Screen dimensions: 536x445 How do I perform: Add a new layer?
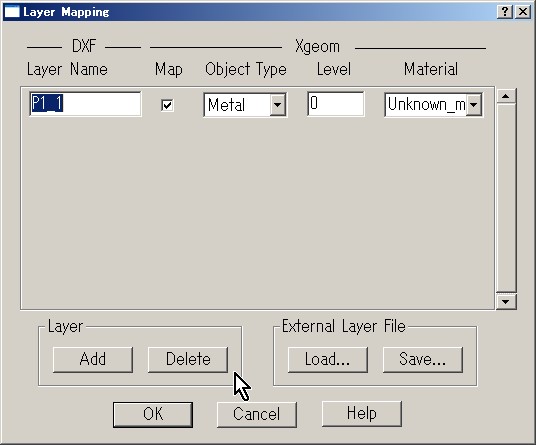pos(93,360)
